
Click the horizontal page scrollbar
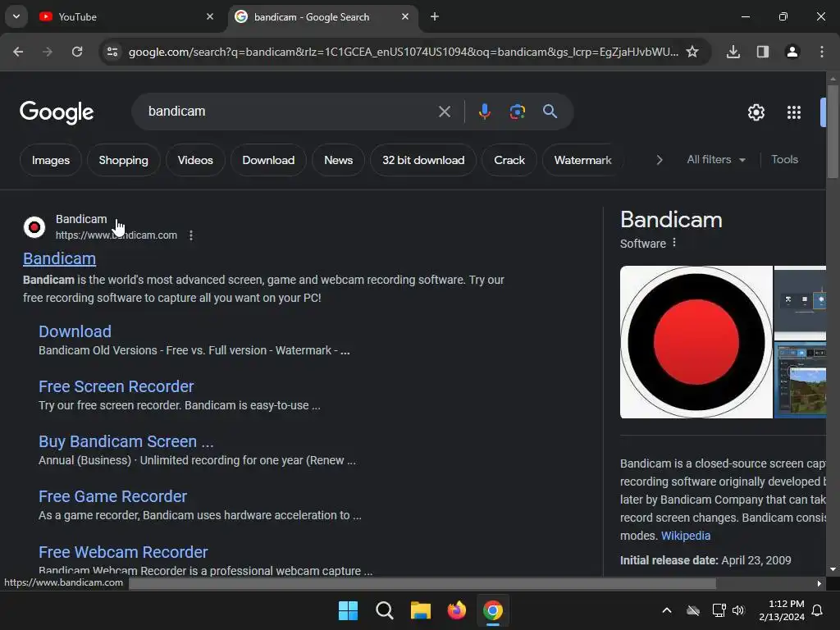tap(422, 583)
